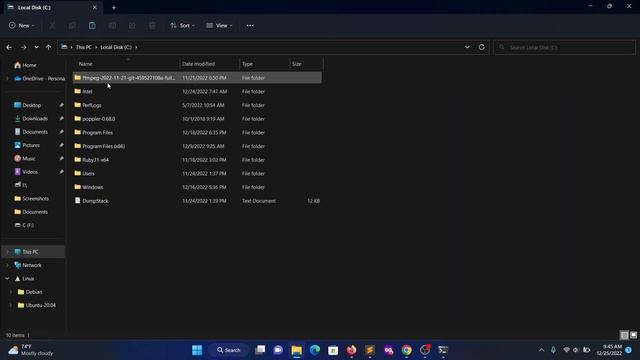Sort by the Size column header
Image resolution: width=640 pixels, height=360 pixels.
click(x=306, y=64)
